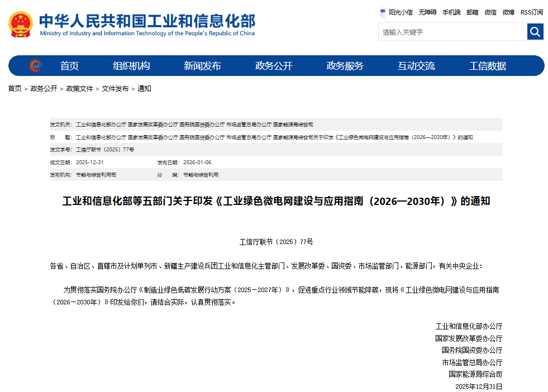Open the 微博 Weibo link
The height and width of the screenshot is (392, 548).
click(x=508, y=12)
